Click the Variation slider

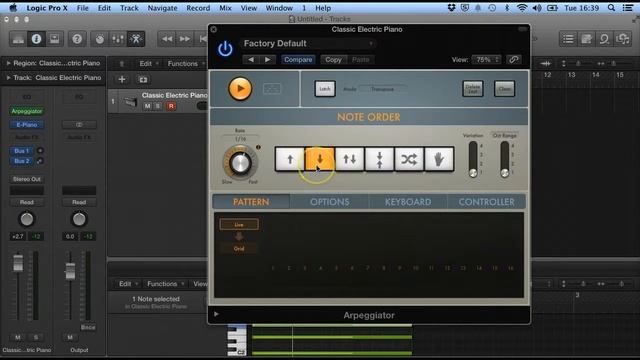click(x=473, y=159)
